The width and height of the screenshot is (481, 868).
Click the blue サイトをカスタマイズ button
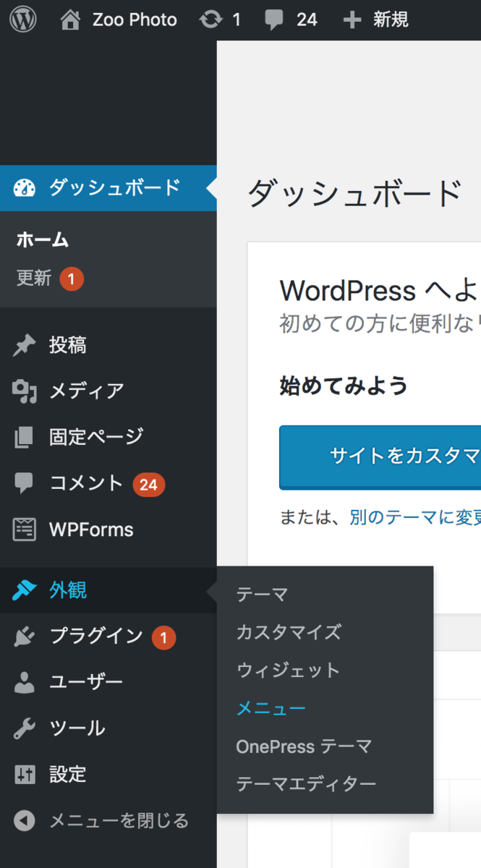coord(380,457)
